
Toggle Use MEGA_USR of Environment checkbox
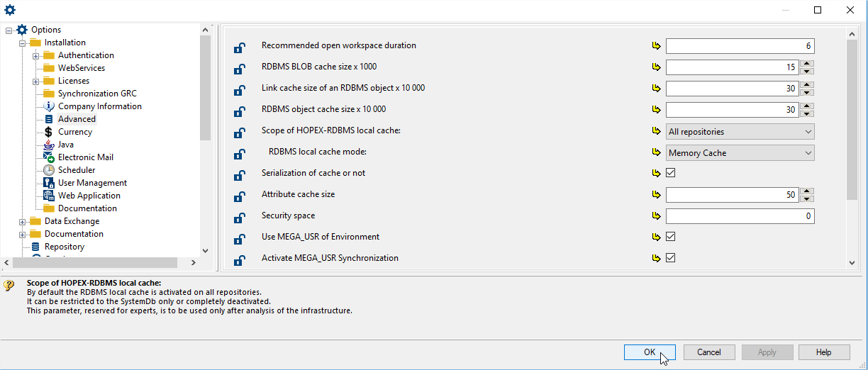[x=670, y=237]
